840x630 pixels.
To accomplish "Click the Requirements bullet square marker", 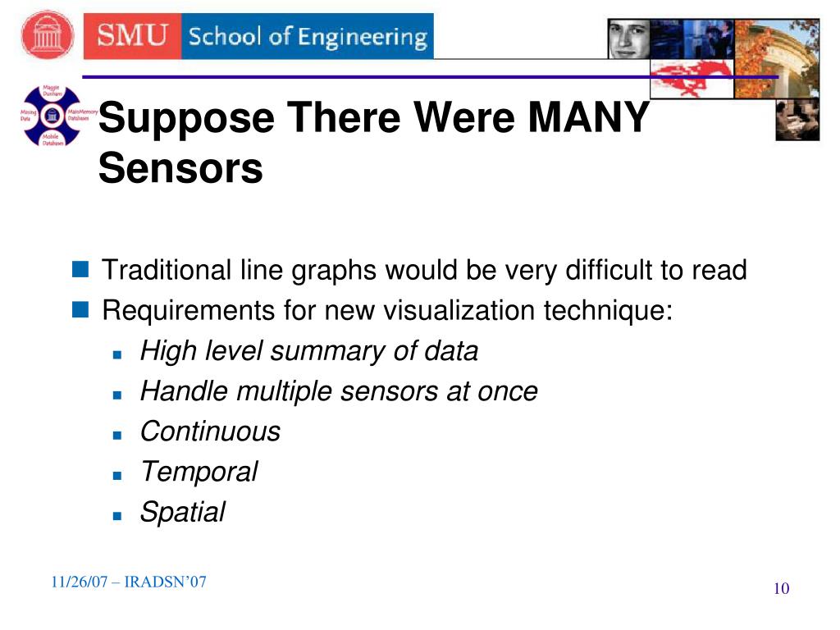I will (80, 309).
